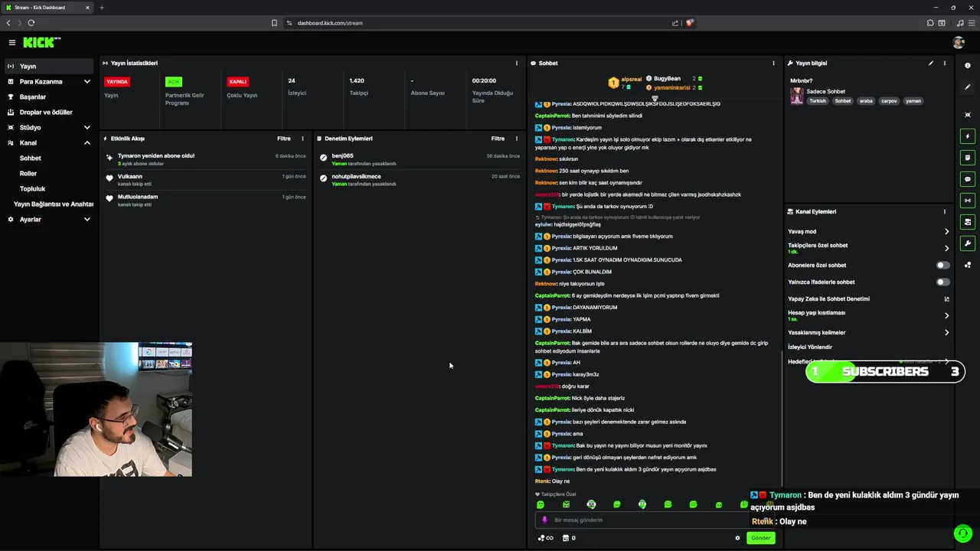The width and height of the screenshot is (980, 551).
Task: Open the Etkinlik Akışı three-dot menu
Action: (x=302, y=139)
